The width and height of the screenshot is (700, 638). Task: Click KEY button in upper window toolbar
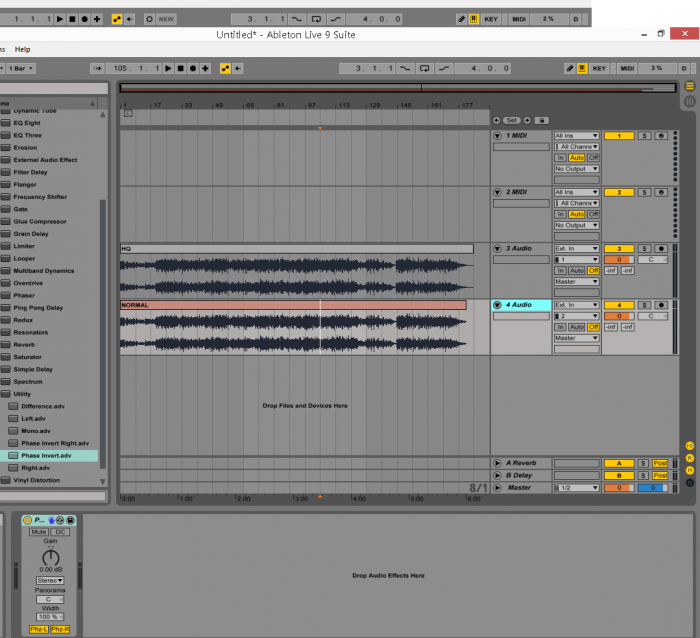click(491, 19)
